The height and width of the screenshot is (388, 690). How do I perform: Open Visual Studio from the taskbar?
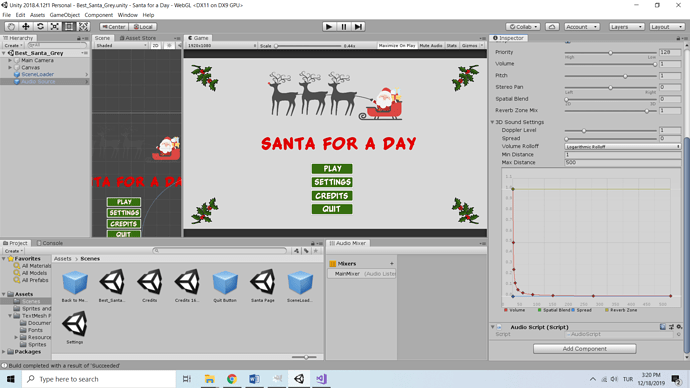coord(322,379)
